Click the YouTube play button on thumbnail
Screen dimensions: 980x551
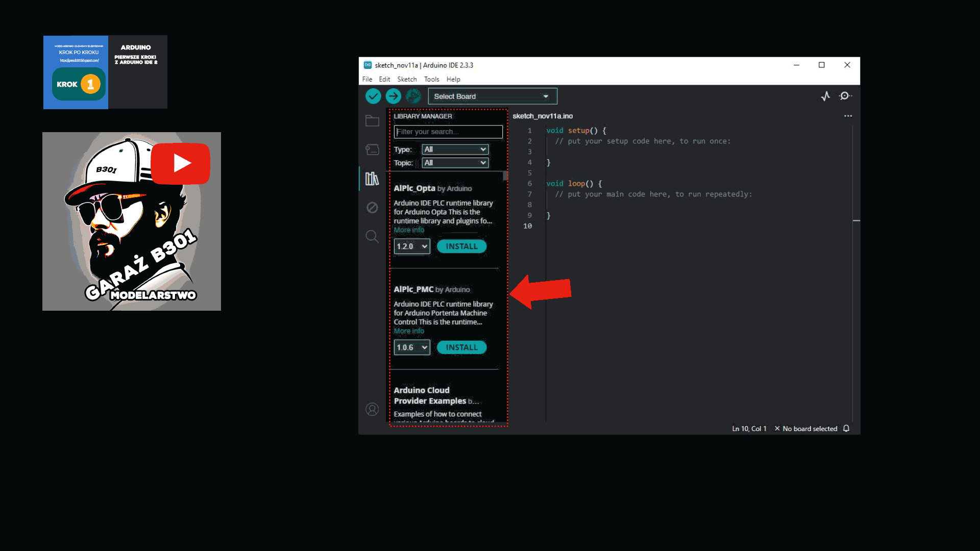tap(180, 163)
